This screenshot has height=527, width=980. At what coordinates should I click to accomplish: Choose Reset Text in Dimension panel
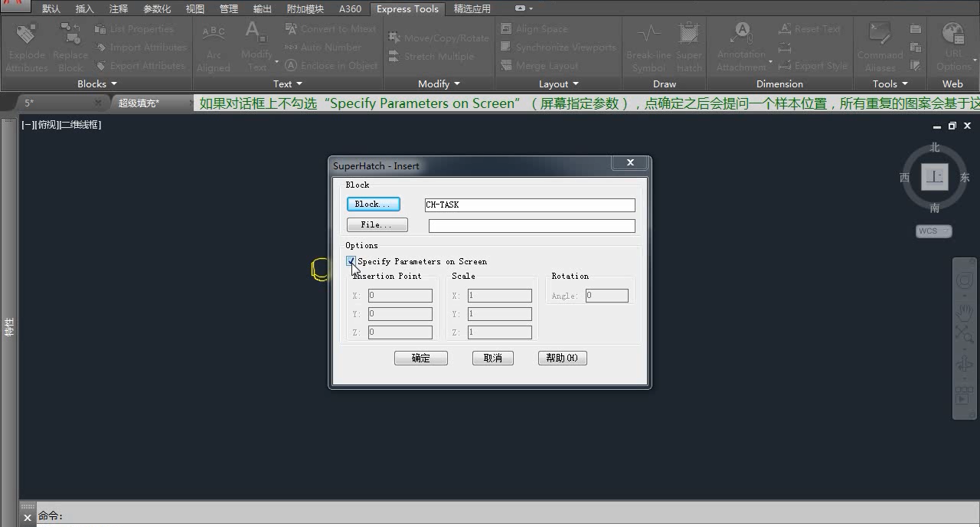click(x=809, y=29)
